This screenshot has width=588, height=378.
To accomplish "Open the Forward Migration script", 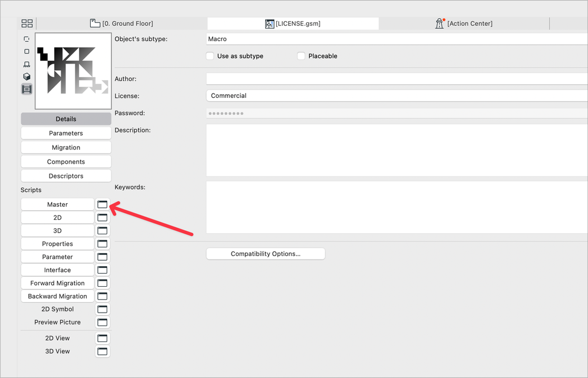I will click(x=57, y=283).
